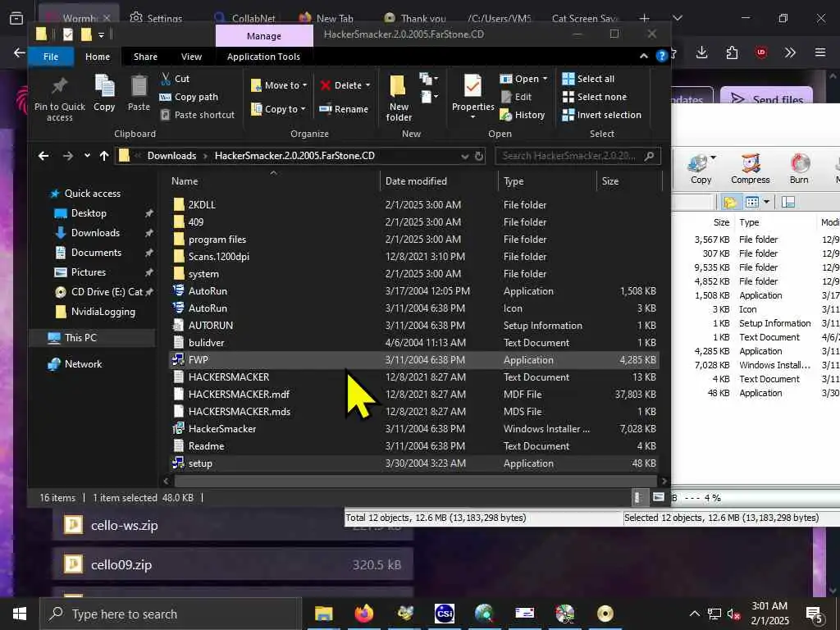Select This PC in navigation pane

[80, 337]
